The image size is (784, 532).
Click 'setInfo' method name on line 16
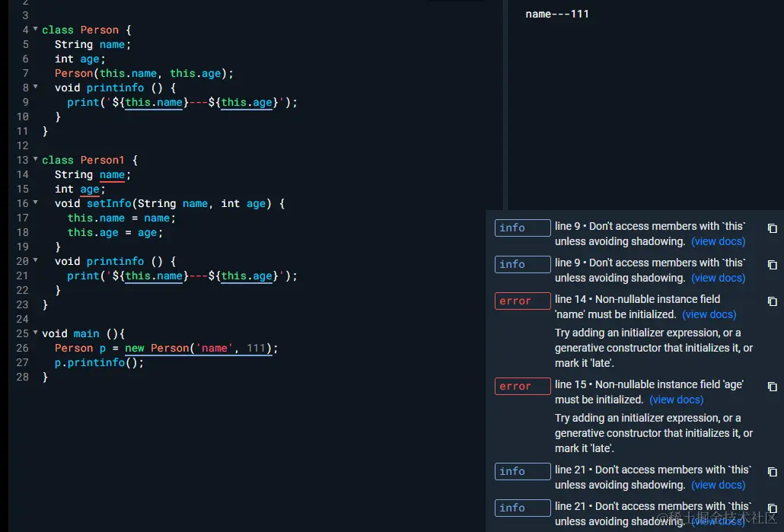tap(109, 203)
